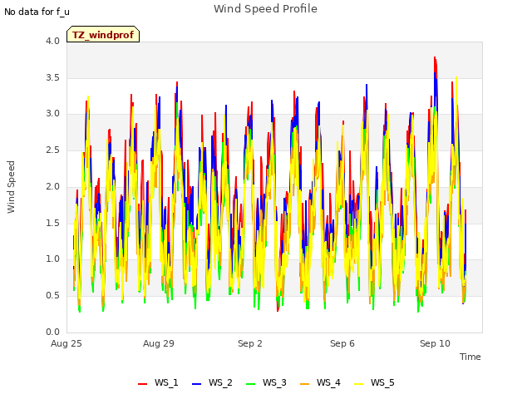Image resolution: width=532 pixels, height=399 pixels.
Task: Click the Time x-axis label
Action: (x=470, y=357)
